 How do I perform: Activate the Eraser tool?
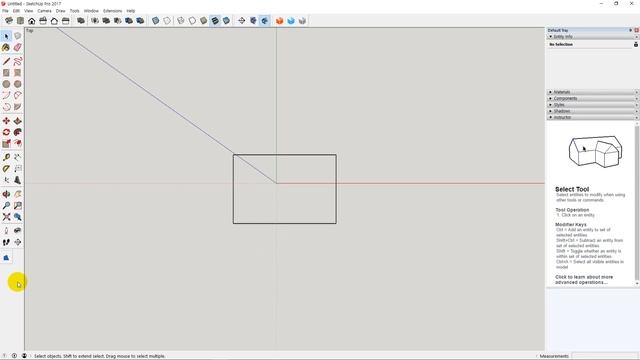(x=18, y=48)
